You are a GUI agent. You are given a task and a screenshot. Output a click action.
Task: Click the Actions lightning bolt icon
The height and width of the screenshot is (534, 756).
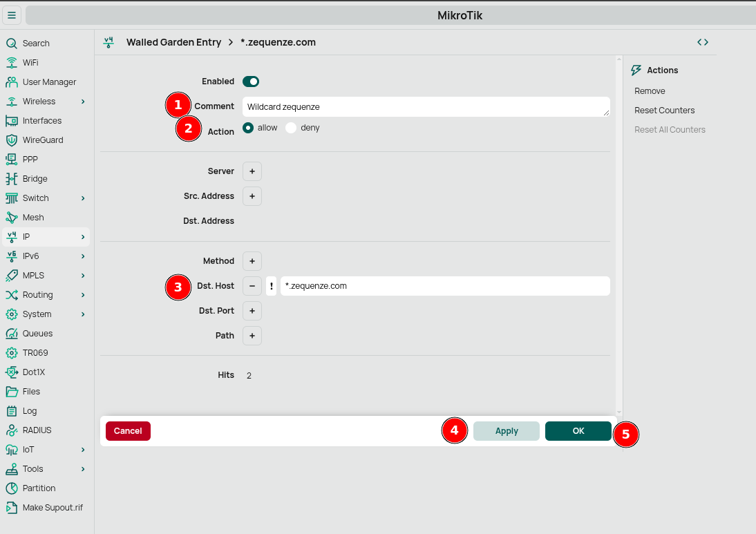click(636, 70)
